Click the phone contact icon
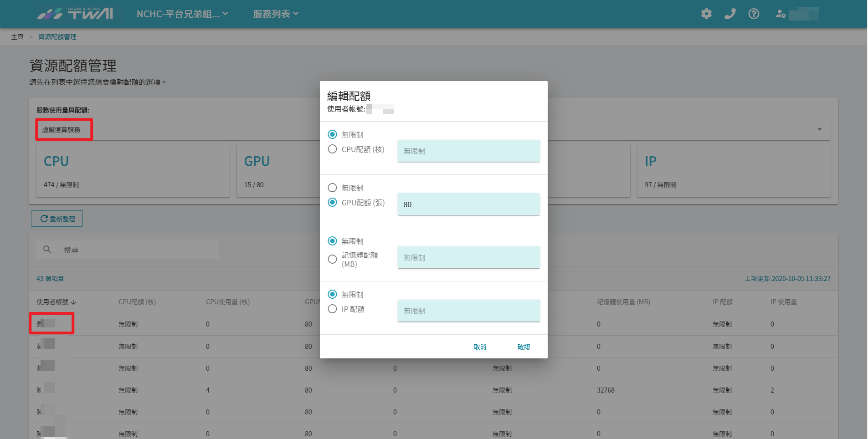The image size is (868, 439). (730, 14)
